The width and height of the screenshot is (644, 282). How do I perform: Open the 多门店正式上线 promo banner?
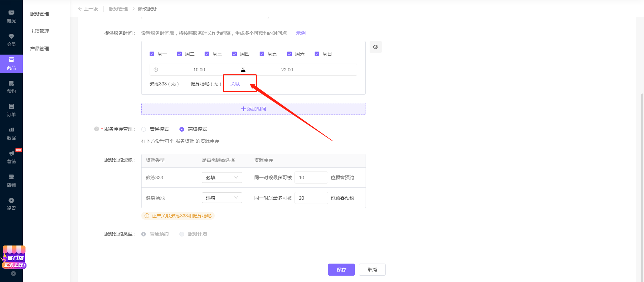(14, 257)
